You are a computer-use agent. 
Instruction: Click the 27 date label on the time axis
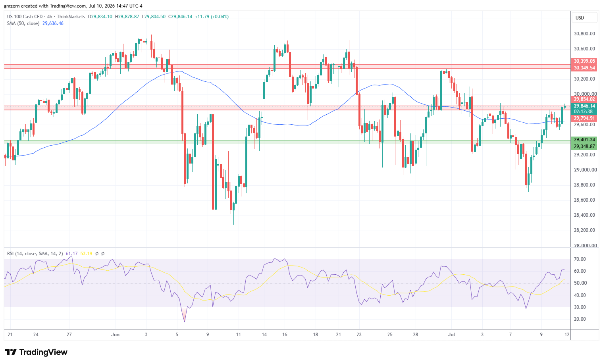tap(69, 335)
